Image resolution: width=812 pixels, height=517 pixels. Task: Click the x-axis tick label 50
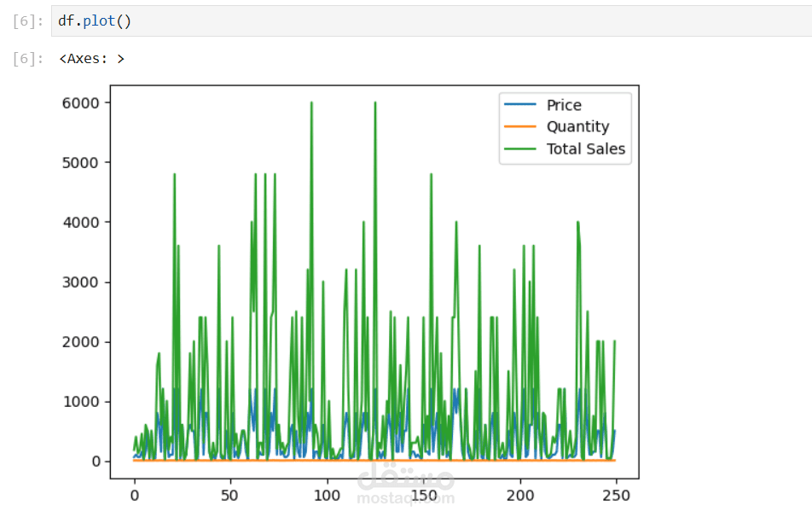(x=229, y=496)
